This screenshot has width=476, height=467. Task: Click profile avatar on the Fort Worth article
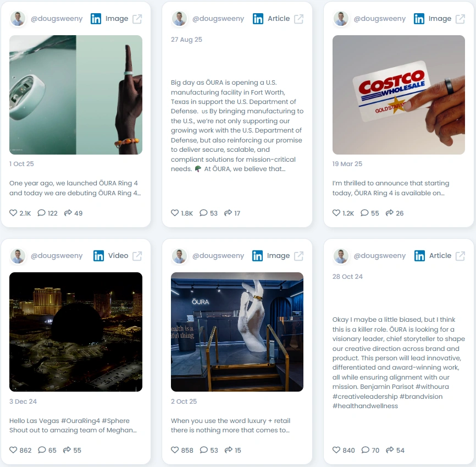pos(179,19)
